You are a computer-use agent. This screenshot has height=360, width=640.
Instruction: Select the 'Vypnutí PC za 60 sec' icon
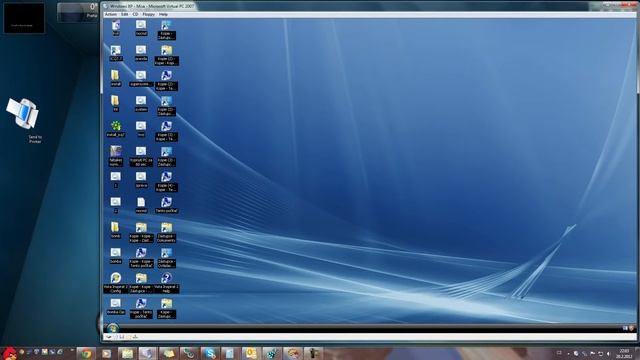click(141, 156)
